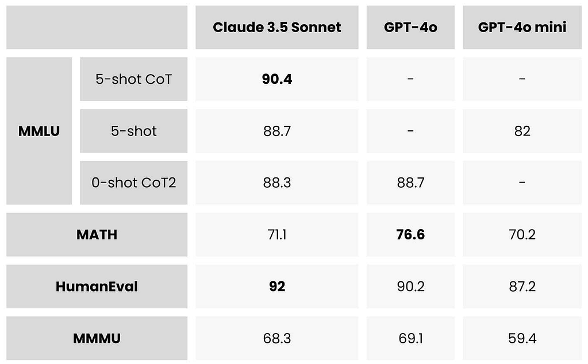Click the MMMU row header
Viewport: 588px width, 364px height.
tap(97, 338)
